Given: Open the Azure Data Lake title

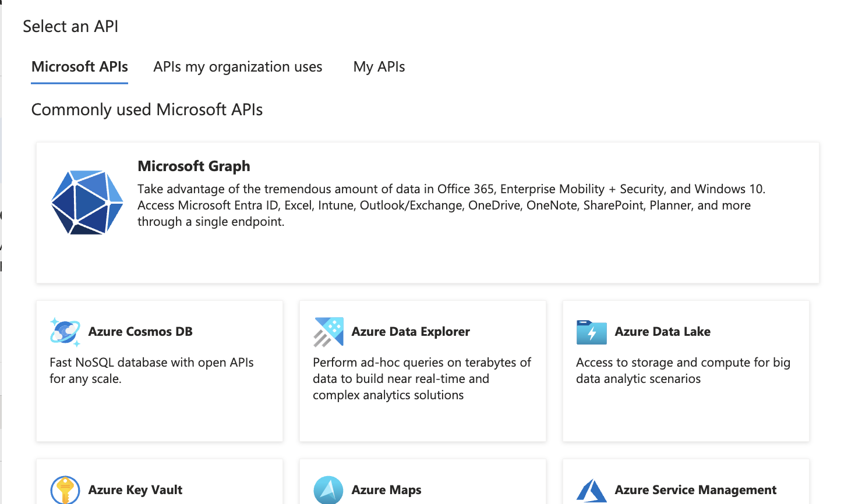Looking at the screenshot, I should click(x=663, y=332).
